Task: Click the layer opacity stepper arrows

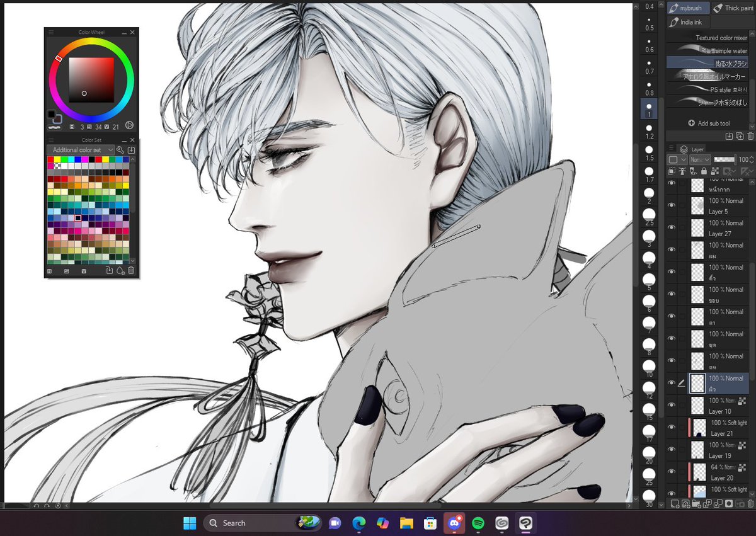Action: click(x=752, y=160)
